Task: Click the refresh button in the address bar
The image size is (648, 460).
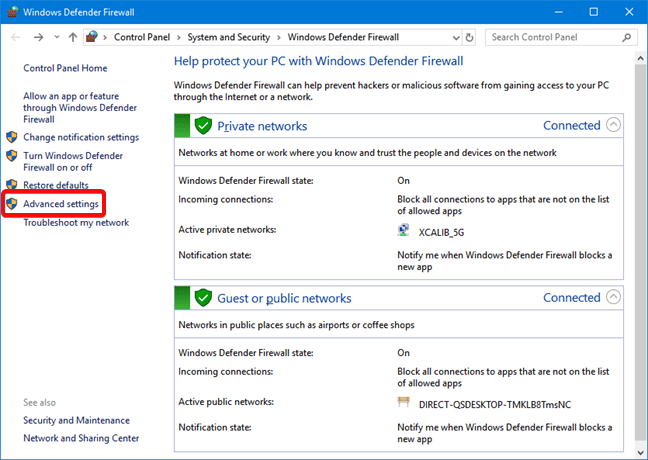Action: pyautogui.click(x=469, y=38)
